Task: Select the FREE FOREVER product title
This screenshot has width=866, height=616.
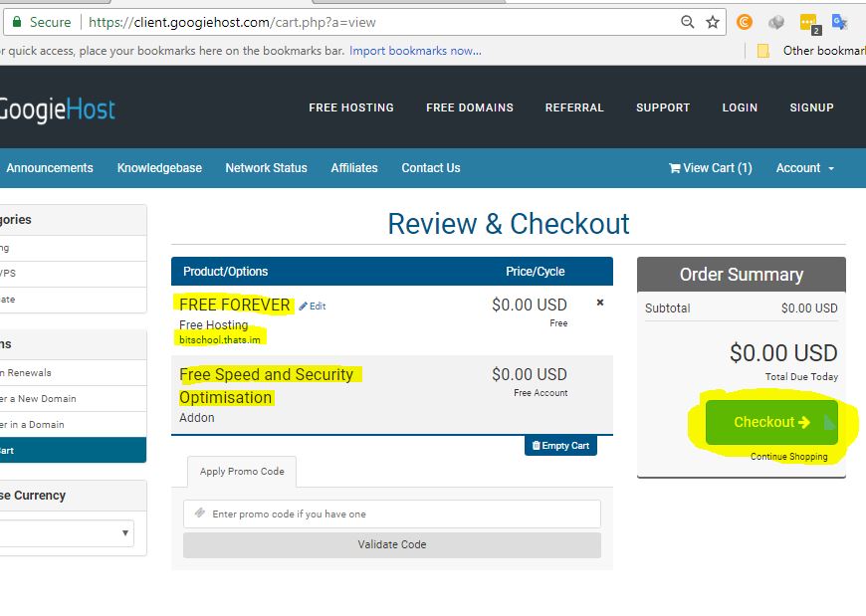Action: 235,305
